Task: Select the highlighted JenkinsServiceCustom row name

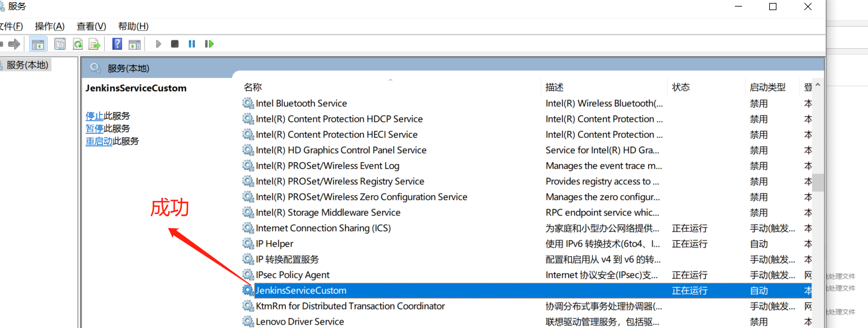Action: [301, 291]
